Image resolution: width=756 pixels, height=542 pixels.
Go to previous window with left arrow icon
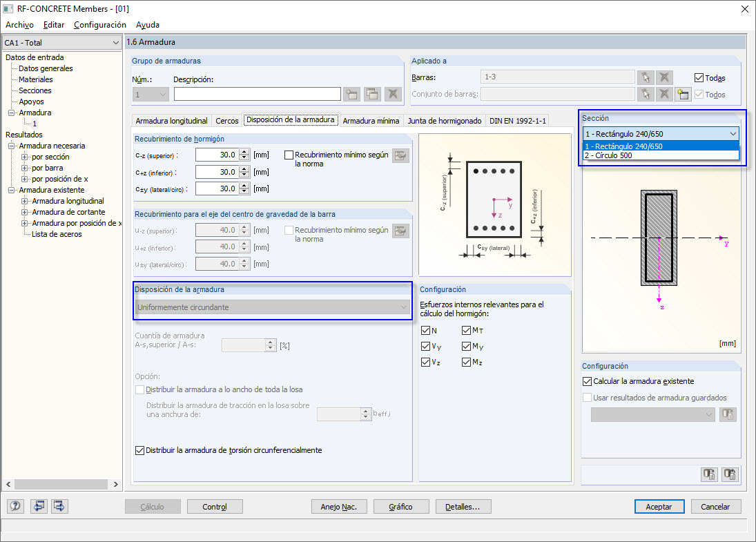39,506
